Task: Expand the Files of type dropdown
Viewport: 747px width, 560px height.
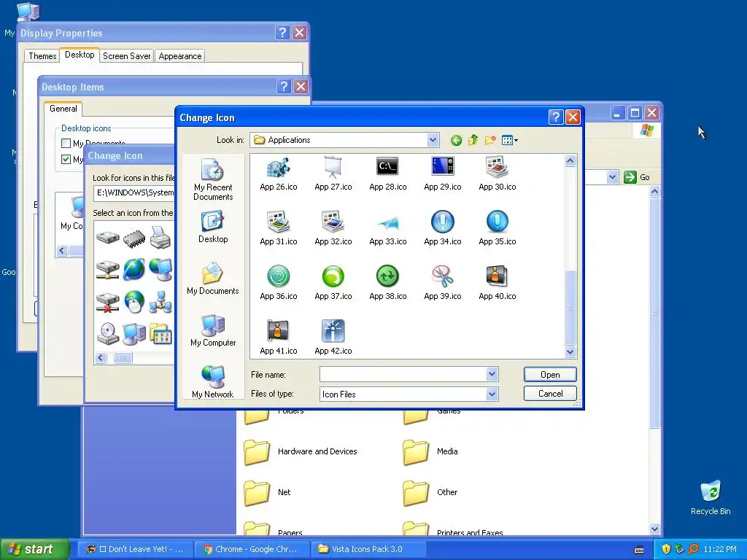Action: pos(492,394)
